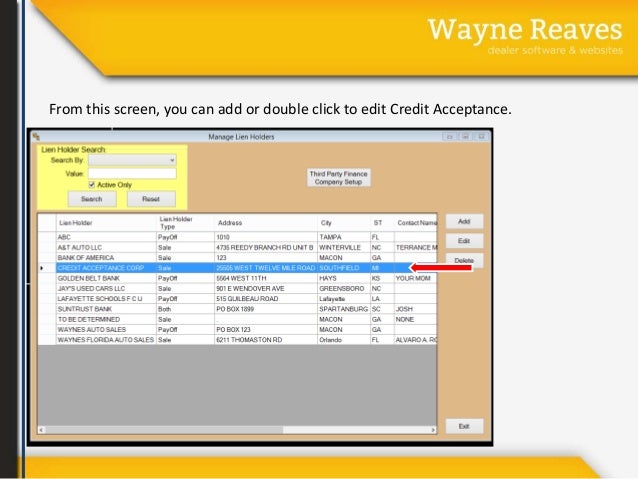Click contact name YOUR MOM cell
The height and width of the screenshot is (479, 638).
click(x=415, y=278)
